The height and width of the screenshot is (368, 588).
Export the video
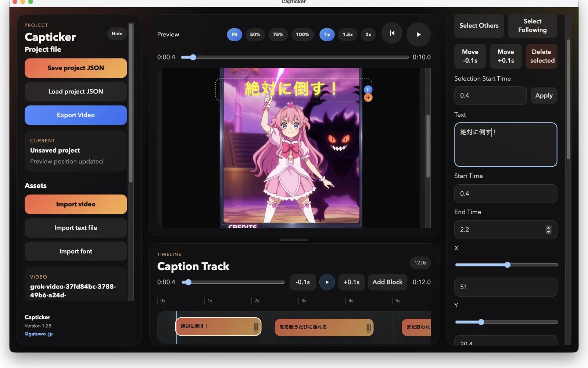point(76,115)
